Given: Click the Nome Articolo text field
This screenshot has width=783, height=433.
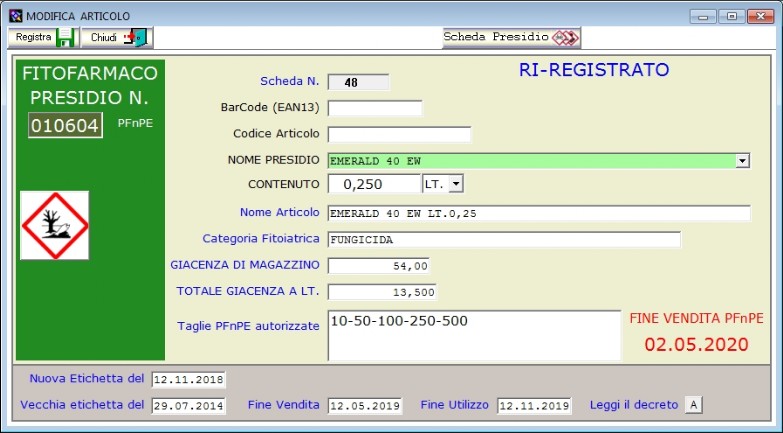Looking at the screenshot, I should click(x=539, y=213).
